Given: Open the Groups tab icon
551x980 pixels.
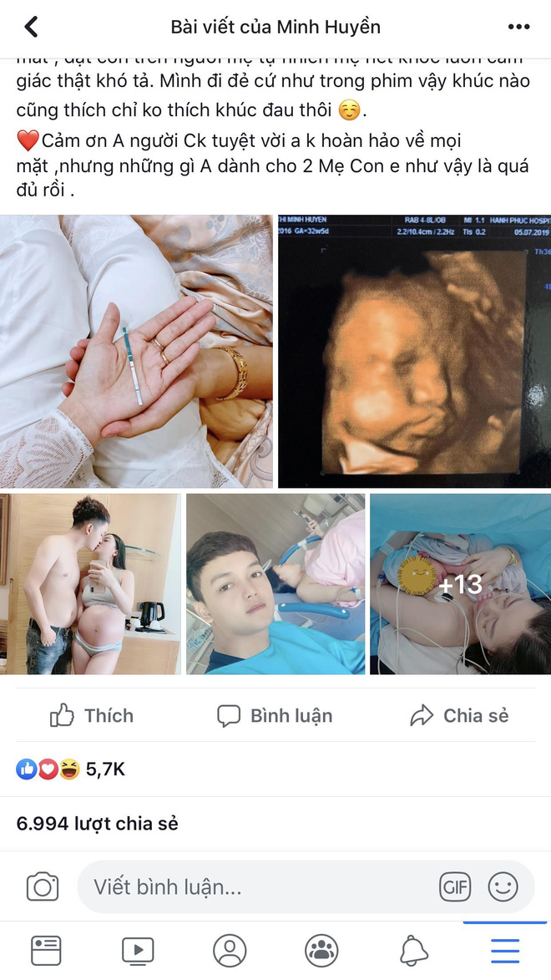Looking at the screenshot, I should pos(321,951).
